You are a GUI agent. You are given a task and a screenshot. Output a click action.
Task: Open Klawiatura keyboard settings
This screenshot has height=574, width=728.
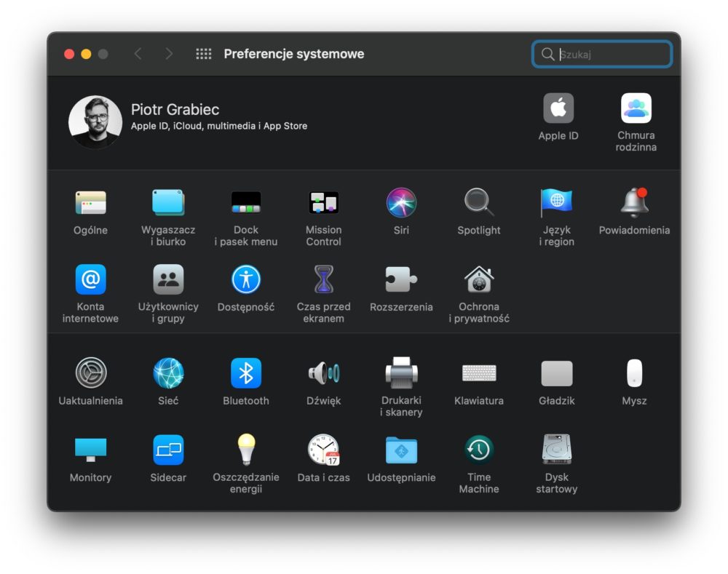point(479,373)
